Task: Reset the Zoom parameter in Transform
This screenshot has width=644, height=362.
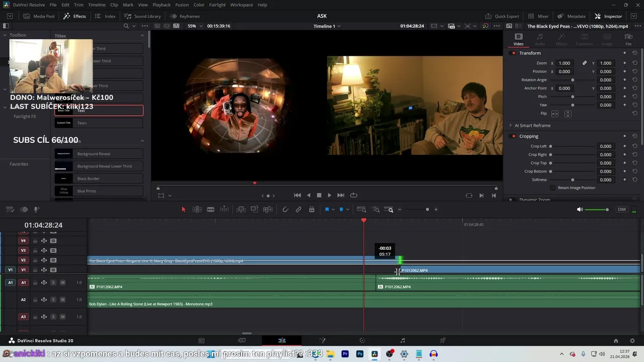Action: 635,63
